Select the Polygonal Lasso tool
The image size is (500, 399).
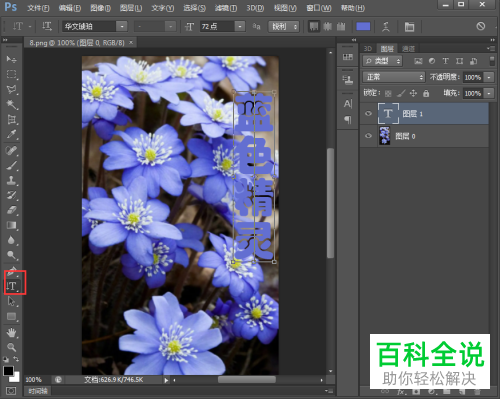(11, 89)
